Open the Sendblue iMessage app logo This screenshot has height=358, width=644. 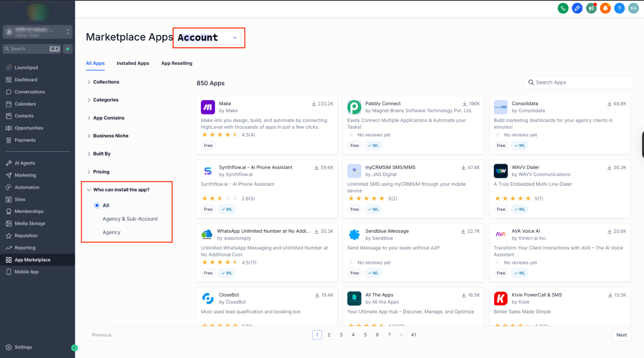354,234
